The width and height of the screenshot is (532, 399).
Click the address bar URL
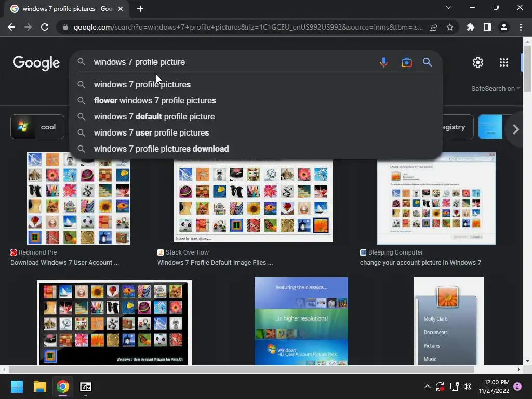(x=248, y=27)
